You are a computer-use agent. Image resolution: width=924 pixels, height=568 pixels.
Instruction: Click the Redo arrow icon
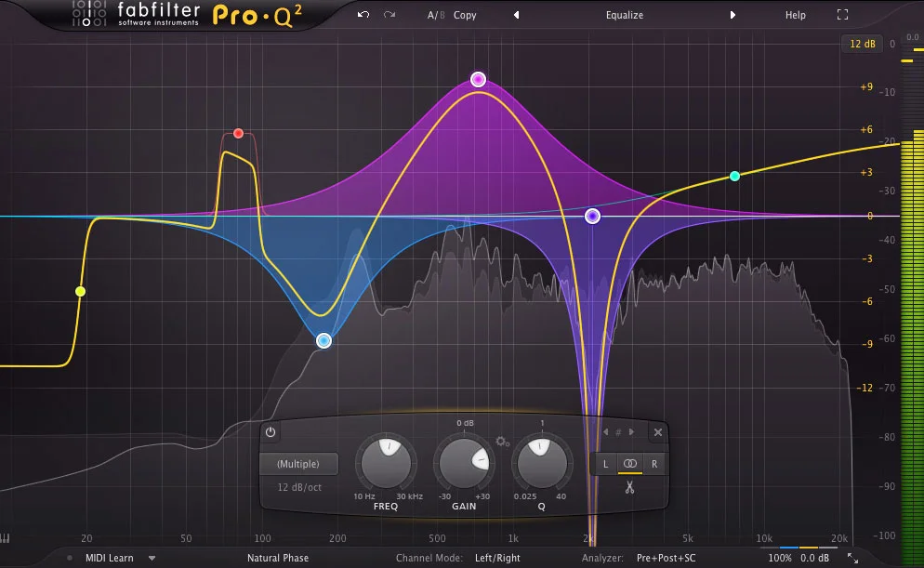pyautogui.click(x=388, y=14)
